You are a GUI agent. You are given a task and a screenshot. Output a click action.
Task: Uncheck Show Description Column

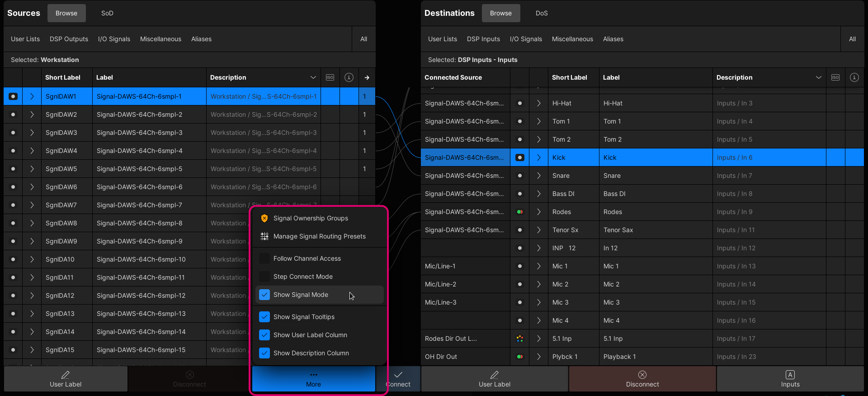click(264, 353)
